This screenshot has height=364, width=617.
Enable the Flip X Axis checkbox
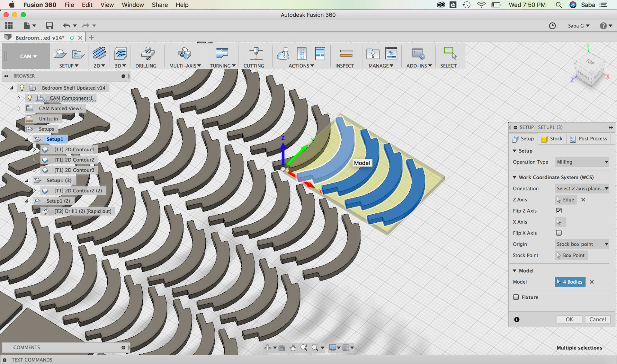(x=559, y=233)
